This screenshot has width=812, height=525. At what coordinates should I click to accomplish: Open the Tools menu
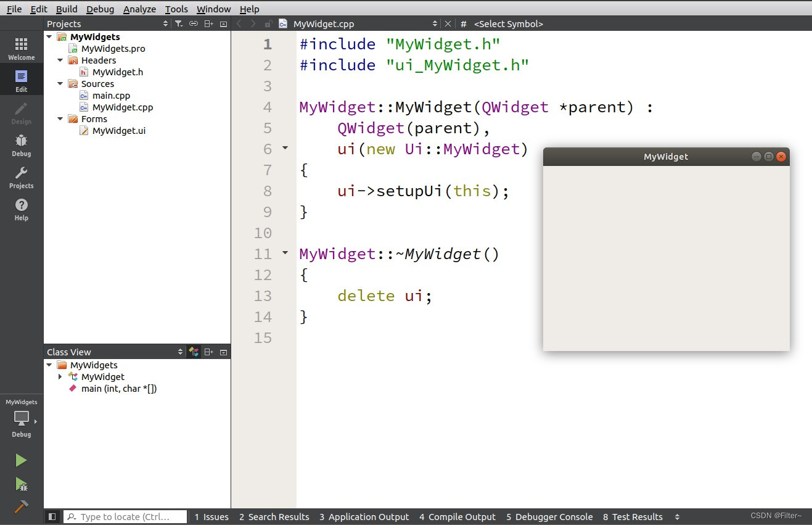tap(176, 9)
